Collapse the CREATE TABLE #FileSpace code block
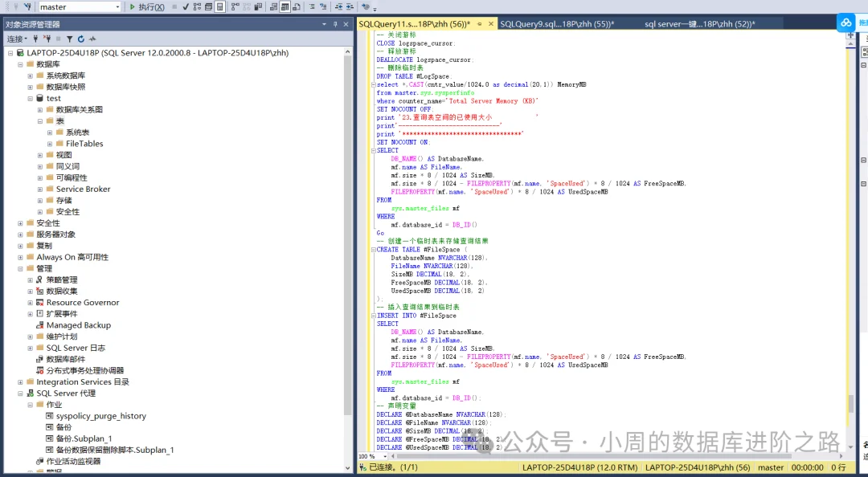 pos(373,250)
